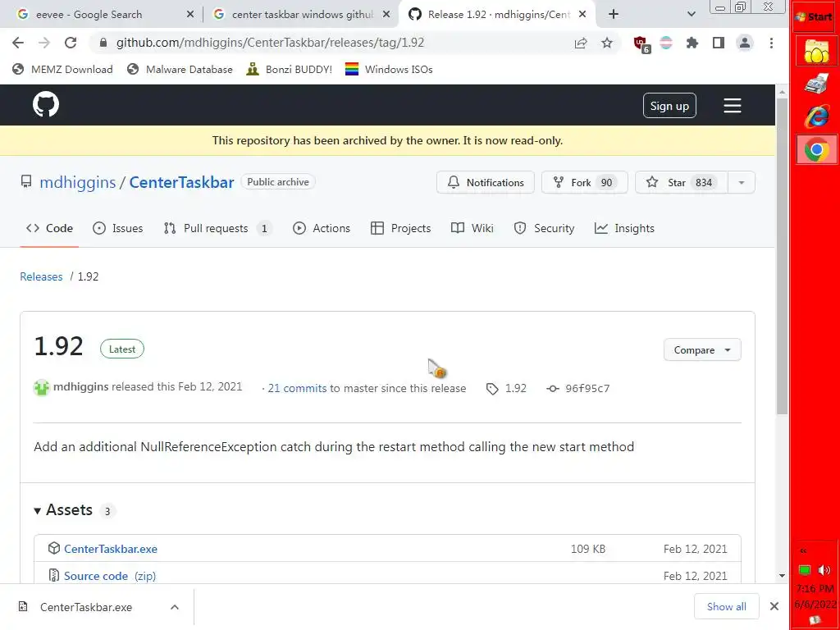Open the Issues tab
840x630 pixels.
click(x=118, y=228)
